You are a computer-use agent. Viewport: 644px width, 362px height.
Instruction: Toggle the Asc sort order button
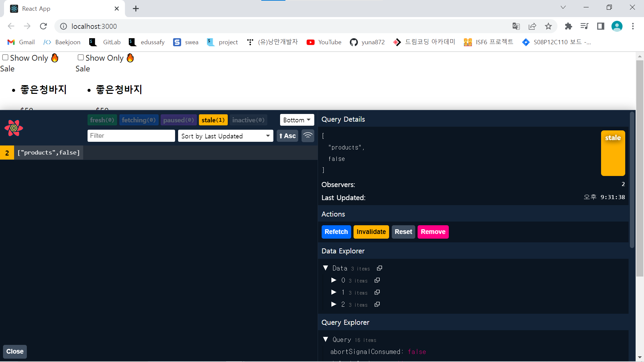(287, 136)
